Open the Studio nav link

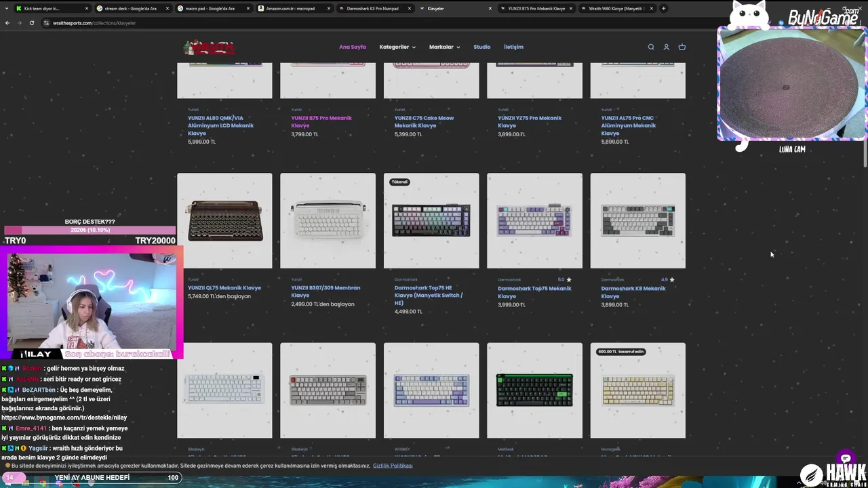coord(482,47)
